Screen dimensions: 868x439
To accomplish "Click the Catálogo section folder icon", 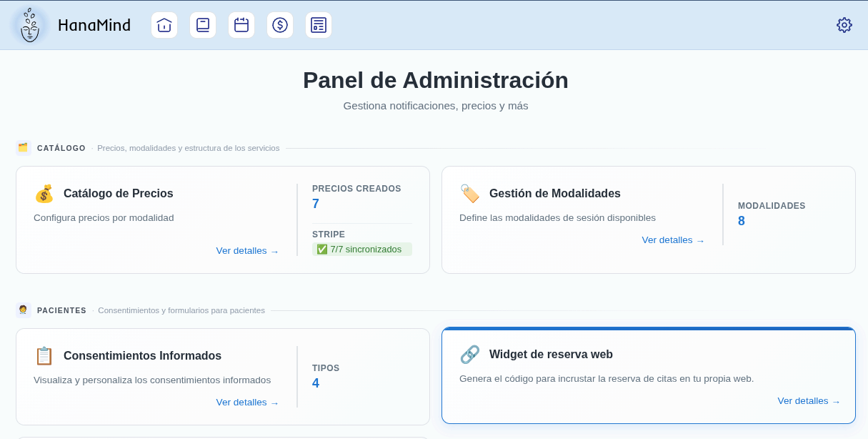I will pyautogui.click(x=23, y=148).
